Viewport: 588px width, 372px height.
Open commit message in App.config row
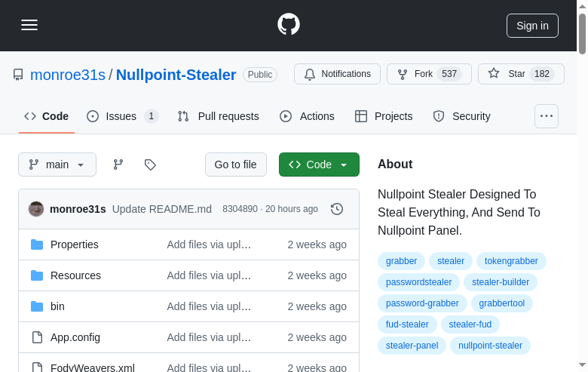point(209,337)
